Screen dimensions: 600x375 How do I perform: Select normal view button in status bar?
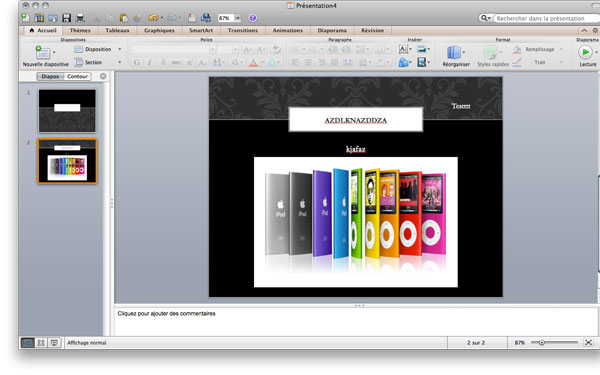tap(28, 342)
